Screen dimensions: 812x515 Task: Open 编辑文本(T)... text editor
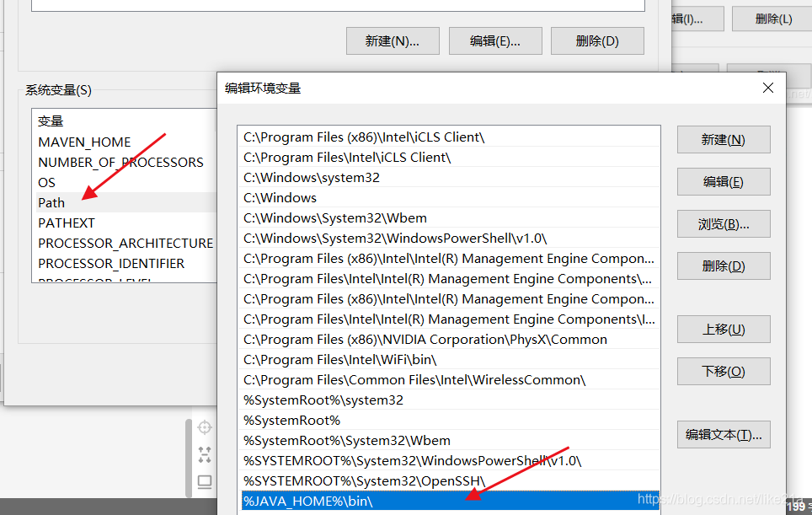[724, 435]
